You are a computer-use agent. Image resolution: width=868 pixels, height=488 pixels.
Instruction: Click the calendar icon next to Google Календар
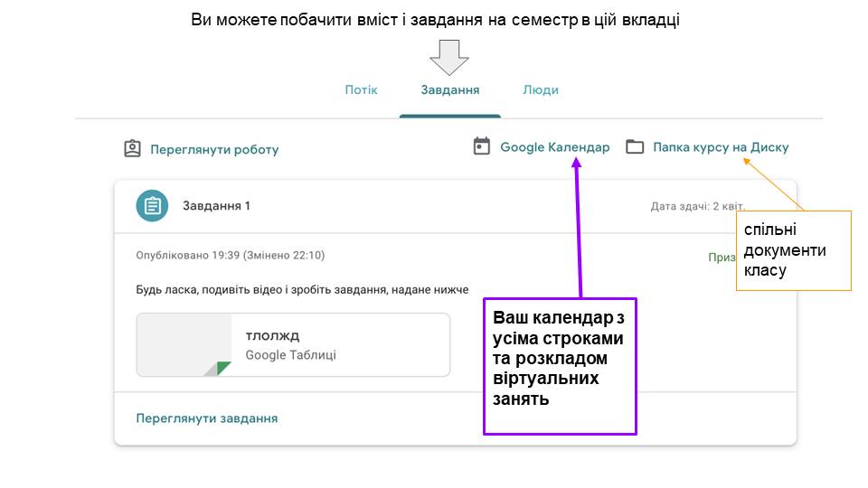(x=482, y=146)
